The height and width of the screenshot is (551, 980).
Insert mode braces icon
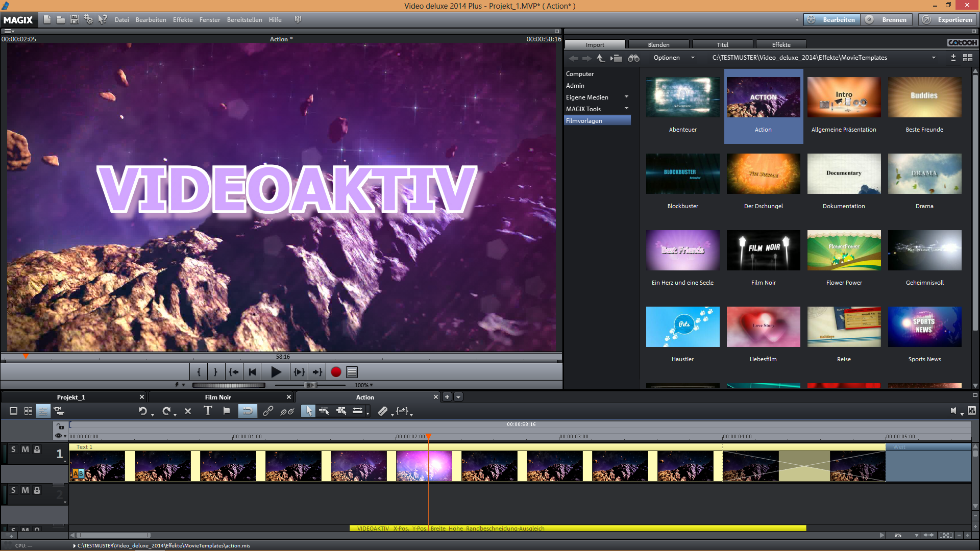tap(402, 411)
